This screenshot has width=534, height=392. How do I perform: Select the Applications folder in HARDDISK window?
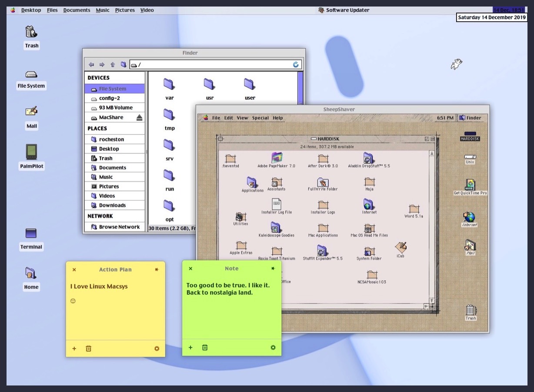click(252, 182)
